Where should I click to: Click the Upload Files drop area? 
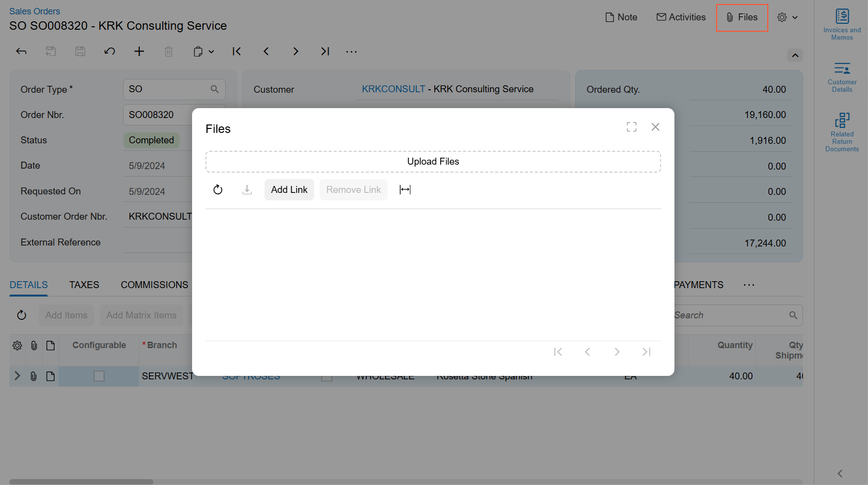(433, 162)
